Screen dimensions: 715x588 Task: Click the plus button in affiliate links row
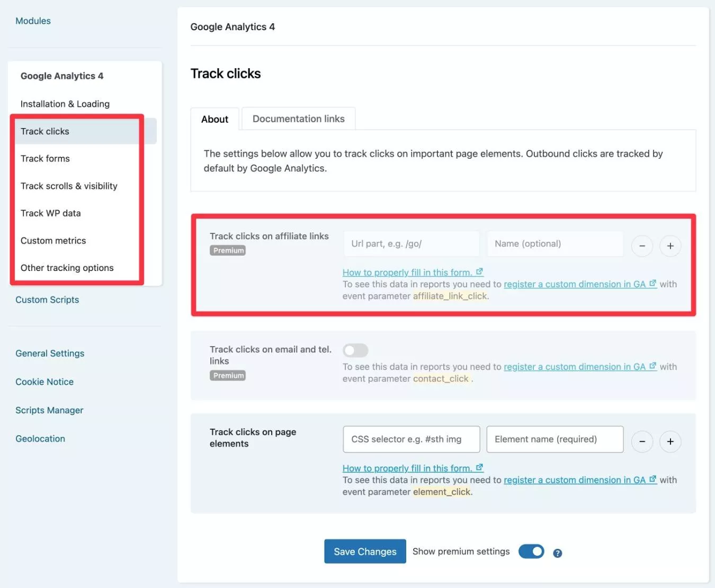[670, 246]
